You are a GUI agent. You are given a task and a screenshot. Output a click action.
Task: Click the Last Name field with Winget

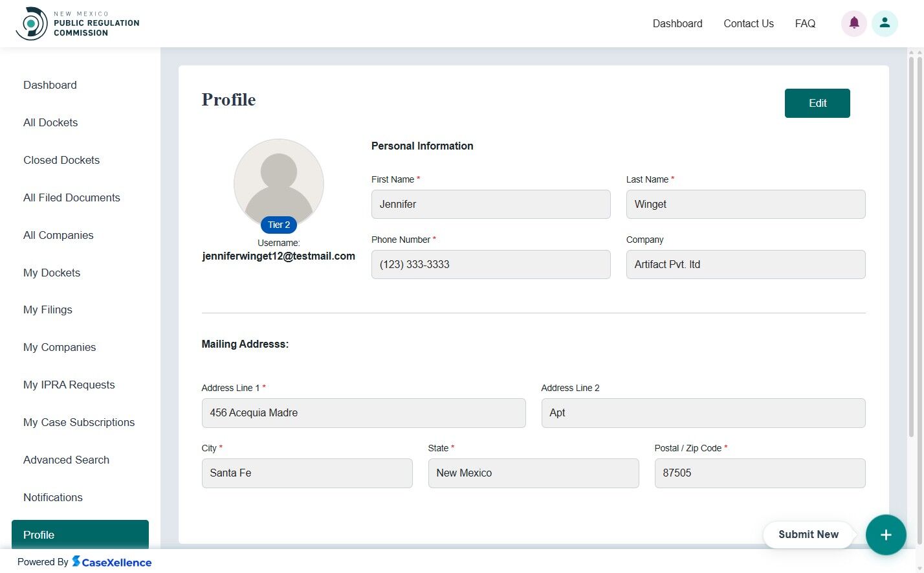(x=745, y=204)
